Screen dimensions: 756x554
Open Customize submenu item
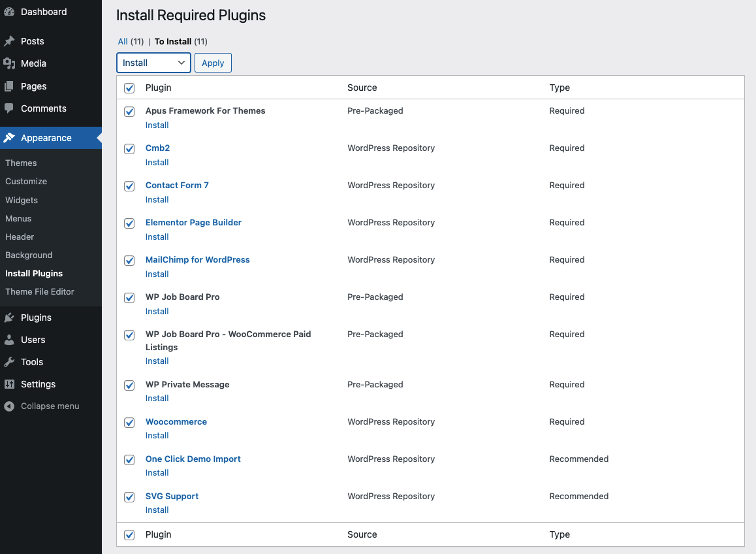coord(26,182)
